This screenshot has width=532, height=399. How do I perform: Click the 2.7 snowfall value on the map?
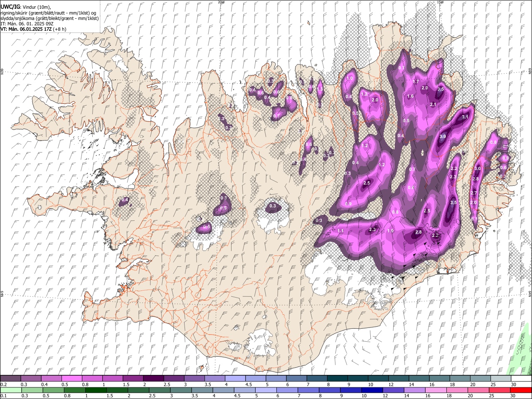coord(473,193)
